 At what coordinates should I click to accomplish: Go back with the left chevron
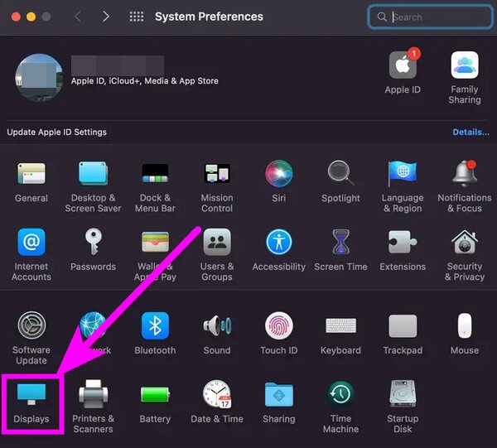tap(78, 17)
